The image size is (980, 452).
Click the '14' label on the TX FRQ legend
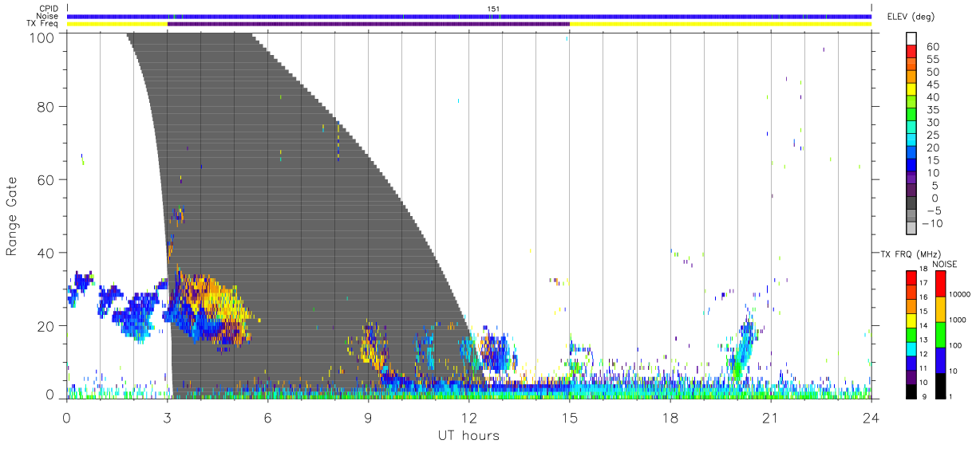click(923, 325)
